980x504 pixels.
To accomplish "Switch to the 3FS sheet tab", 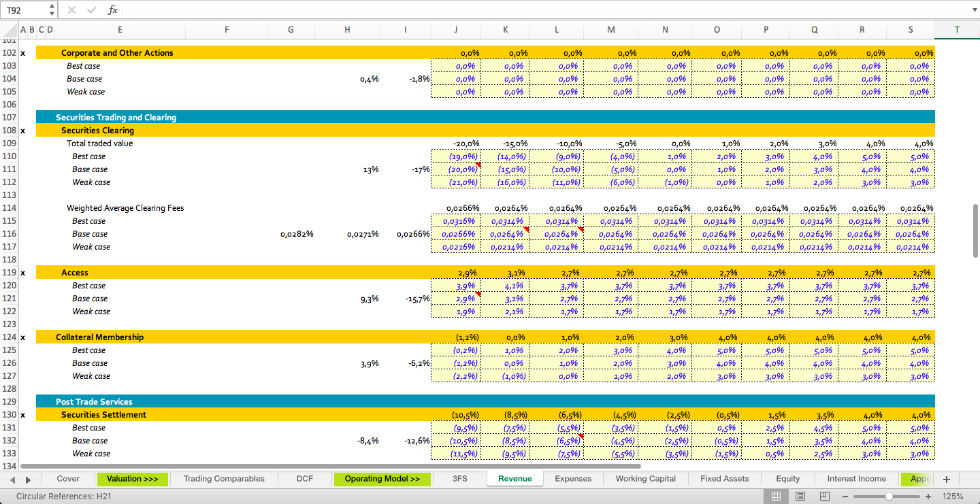I will pos(460,479).
